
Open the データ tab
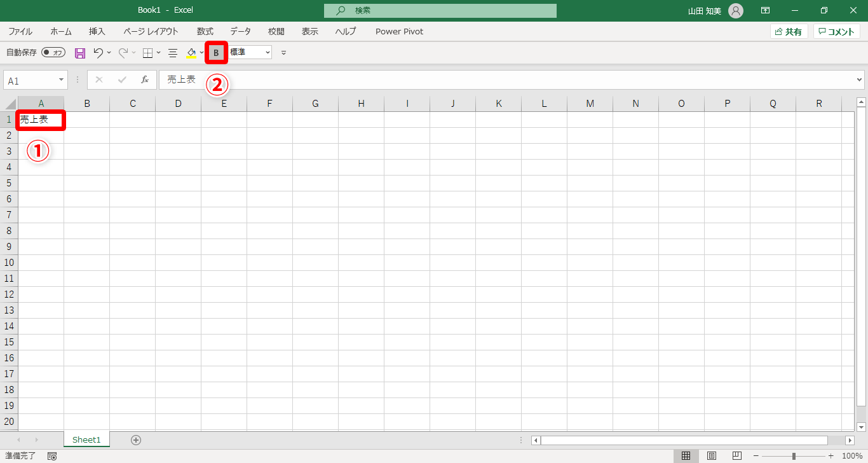(241, 32)
